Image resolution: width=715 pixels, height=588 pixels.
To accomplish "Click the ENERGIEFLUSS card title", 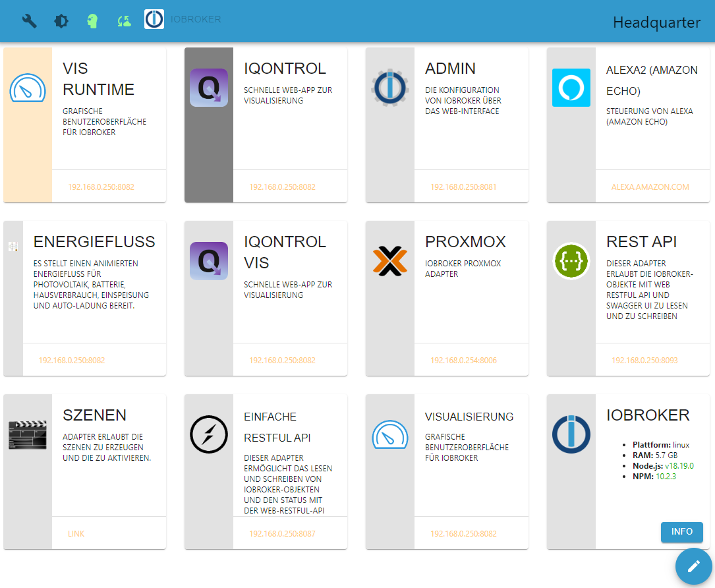I will tap(94, 242).
